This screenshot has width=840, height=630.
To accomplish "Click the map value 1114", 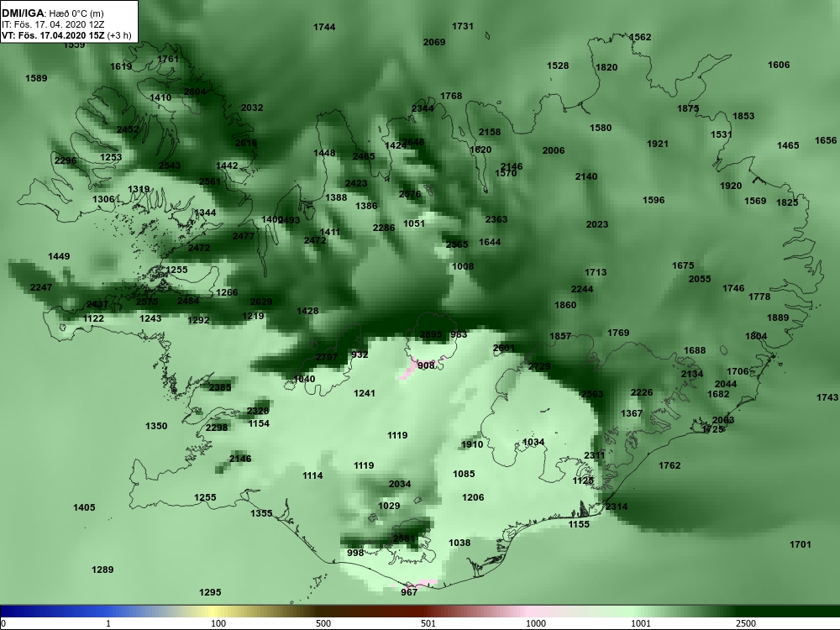I will click(312, 475).
